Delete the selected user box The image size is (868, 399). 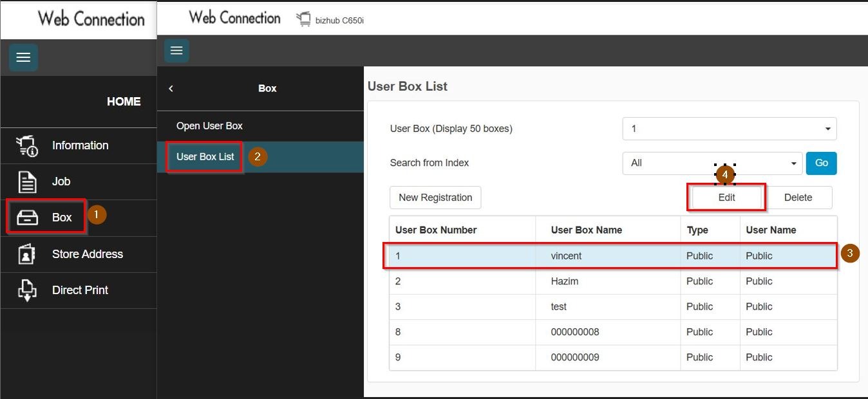point(798,198)
